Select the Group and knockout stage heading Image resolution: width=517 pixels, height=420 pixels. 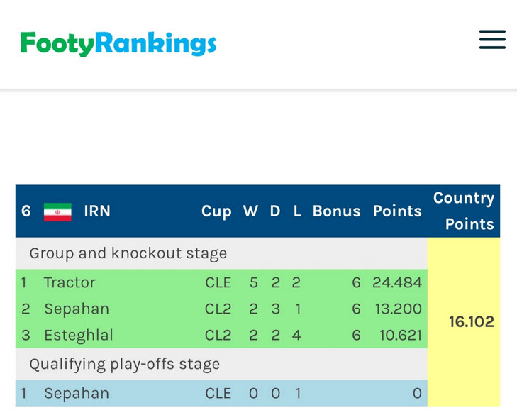[x=128, y=254]
